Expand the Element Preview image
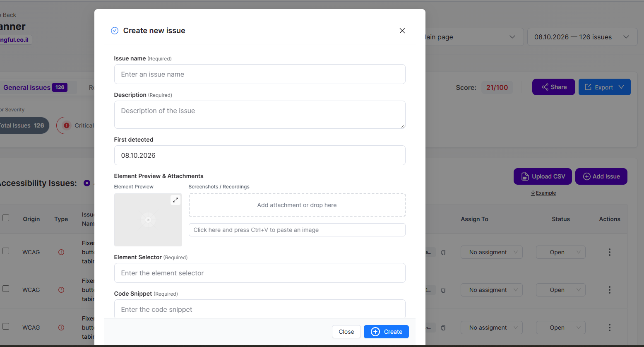This screenshot has width=644, height=347. 175,200
